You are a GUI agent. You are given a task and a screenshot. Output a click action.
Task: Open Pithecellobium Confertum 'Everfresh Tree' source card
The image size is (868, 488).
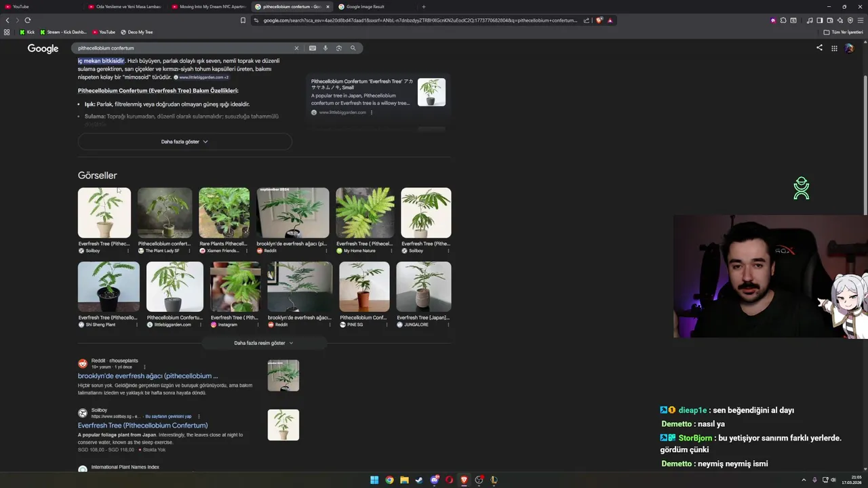377,96
